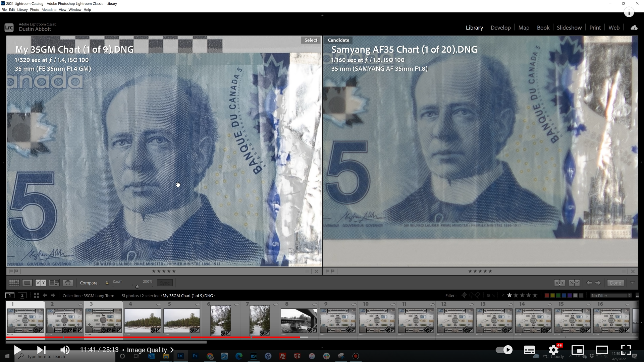The width and height of the screenshot is (644, 362).
Task: Switch to the Develop module
Action: tap(500, 28)
